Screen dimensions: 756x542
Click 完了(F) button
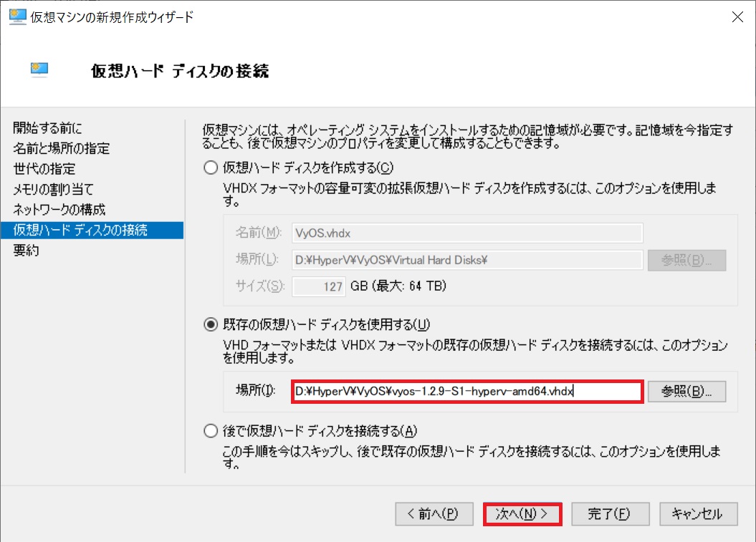click(x=611, y=514)
